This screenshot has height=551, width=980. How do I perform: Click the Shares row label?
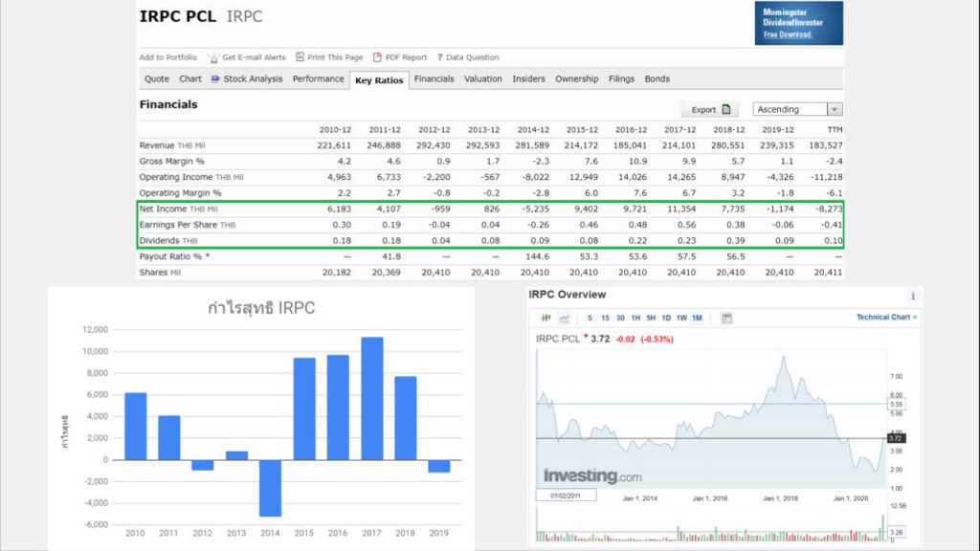click(160, 273)
